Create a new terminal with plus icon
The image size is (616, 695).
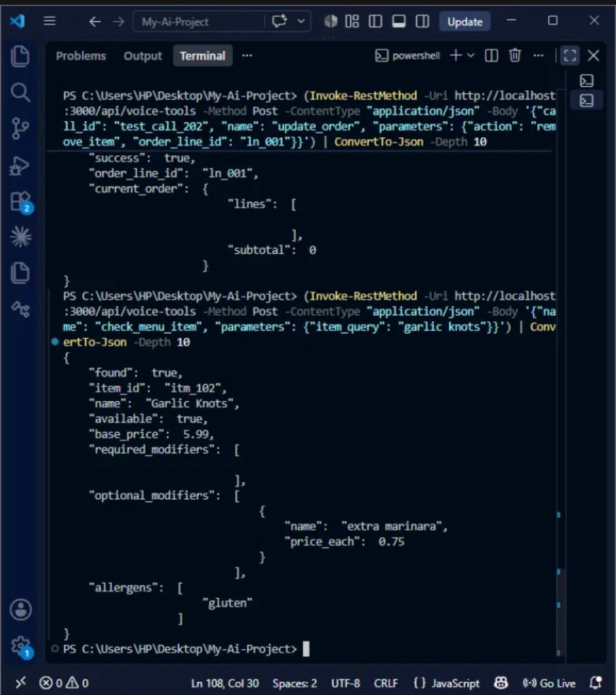tap(456, 56)
